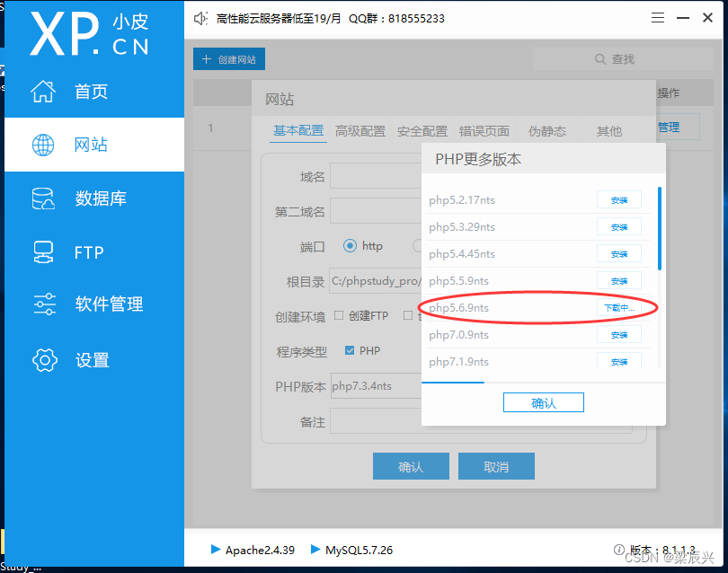Viewport: 728px width, 573px height.
Task: Close the phpstudy window
Action: 707,18
